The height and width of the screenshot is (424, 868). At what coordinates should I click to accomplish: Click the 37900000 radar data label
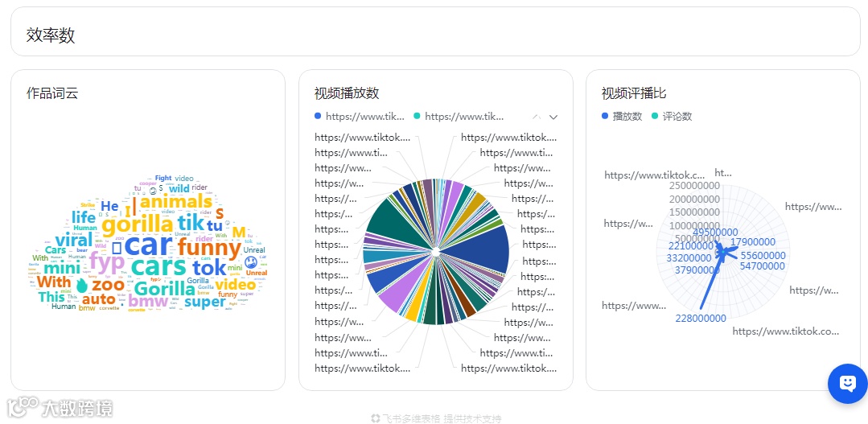click(697, 270)
